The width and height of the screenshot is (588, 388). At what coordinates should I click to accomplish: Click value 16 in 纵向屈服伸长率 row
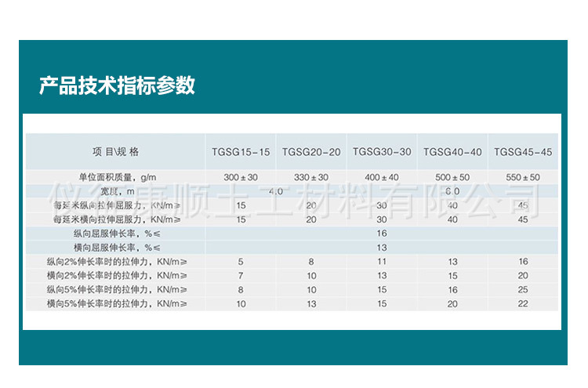click(382, 234)
